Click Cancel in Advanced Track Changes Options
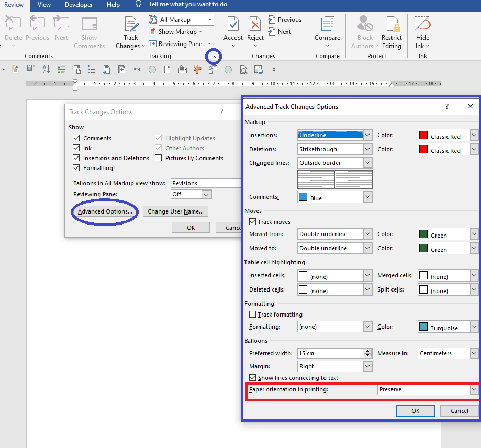 click(x=459, y=411)
